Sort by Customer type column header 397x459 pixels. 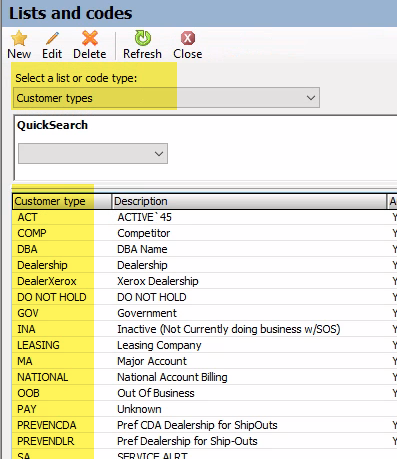click(62, 201)
